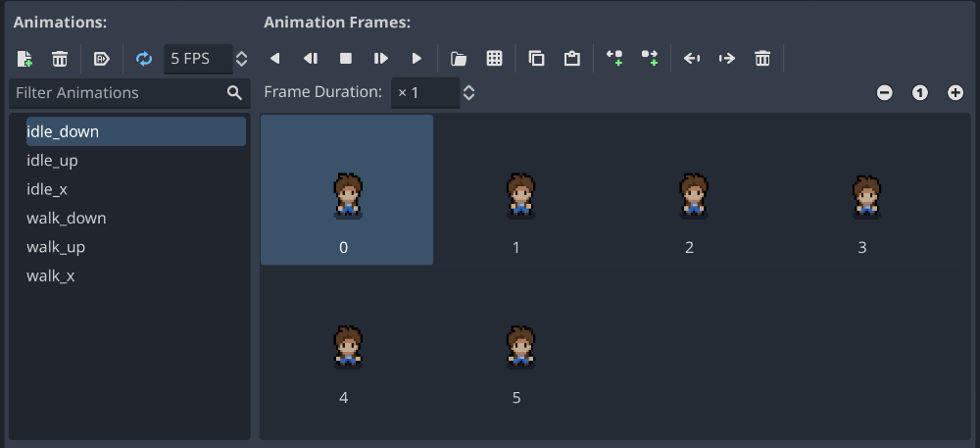The width and height of the screenshot is (980, 448).
Task: Copy the selected frame
Action: (x=536, y=59)
